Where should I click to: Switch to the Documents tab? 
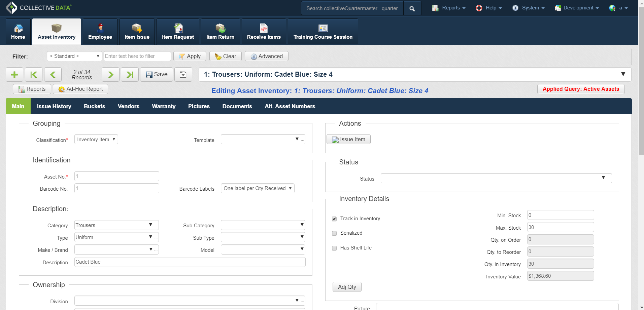coord(237,106)
